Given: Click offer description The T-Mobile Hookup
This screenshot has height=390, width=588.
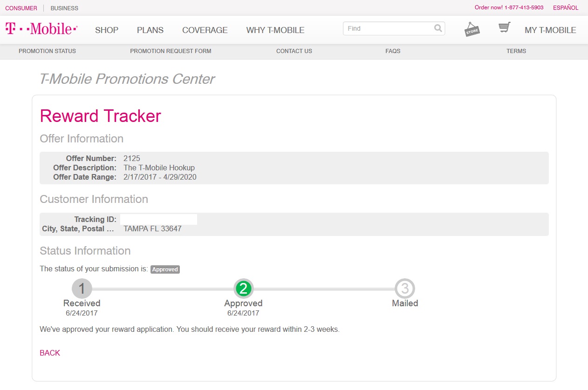Looking at the screenshot, I should [x=159, y=168].
